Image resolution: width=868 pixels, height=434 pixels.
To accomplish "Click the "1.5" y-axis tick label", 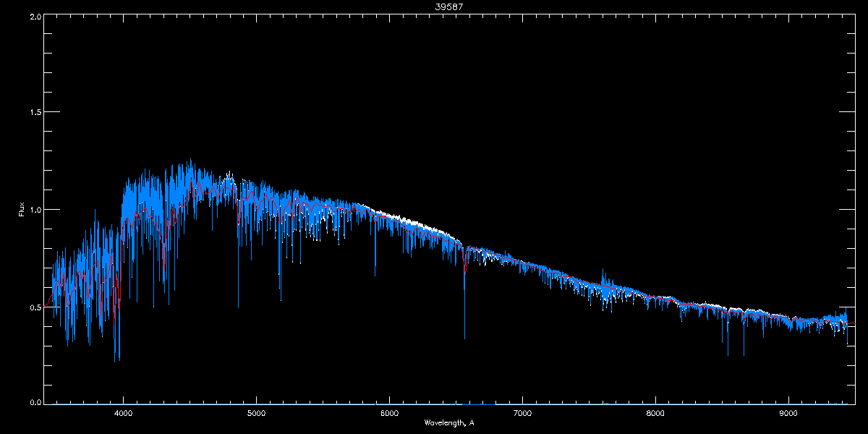I will coord(35,112).
